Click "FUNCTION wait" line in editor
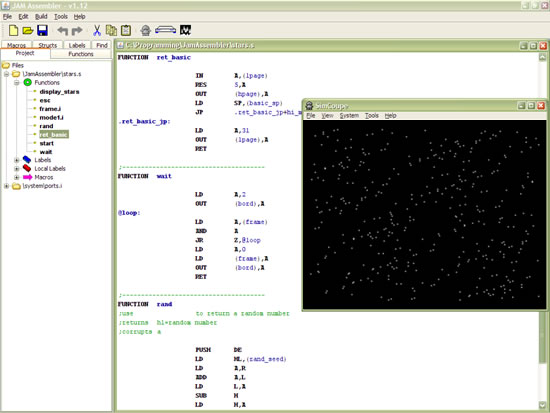 pyautogui.click(x=145, y=176)
